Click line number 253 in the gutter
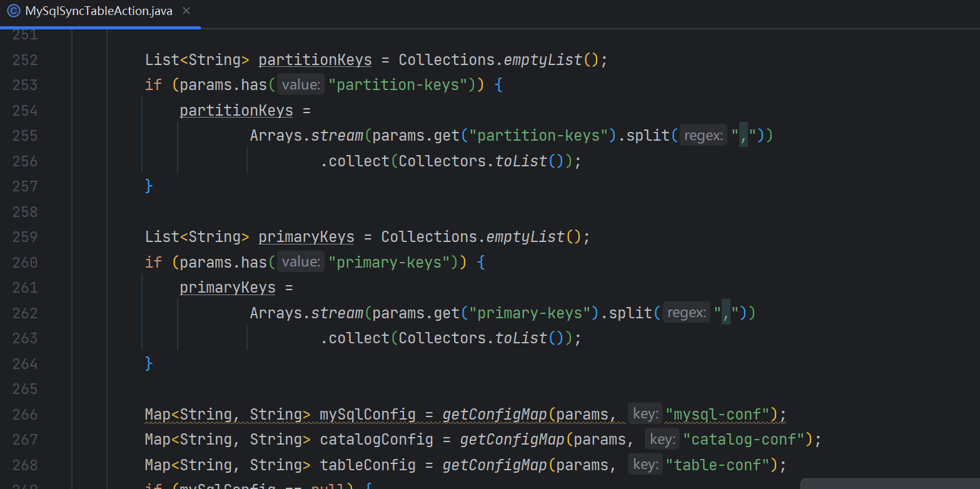This screenshot has height=489, width=980. (25, 85)
